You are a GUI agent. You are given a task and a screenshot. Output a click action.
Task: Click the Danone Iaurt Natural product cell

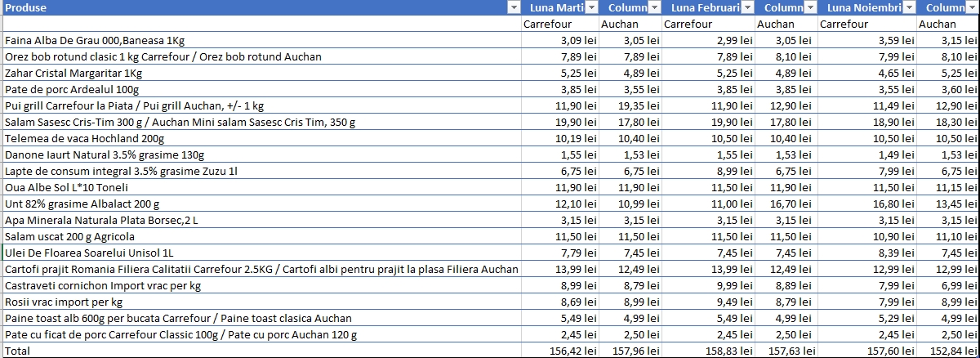[104, 154]
